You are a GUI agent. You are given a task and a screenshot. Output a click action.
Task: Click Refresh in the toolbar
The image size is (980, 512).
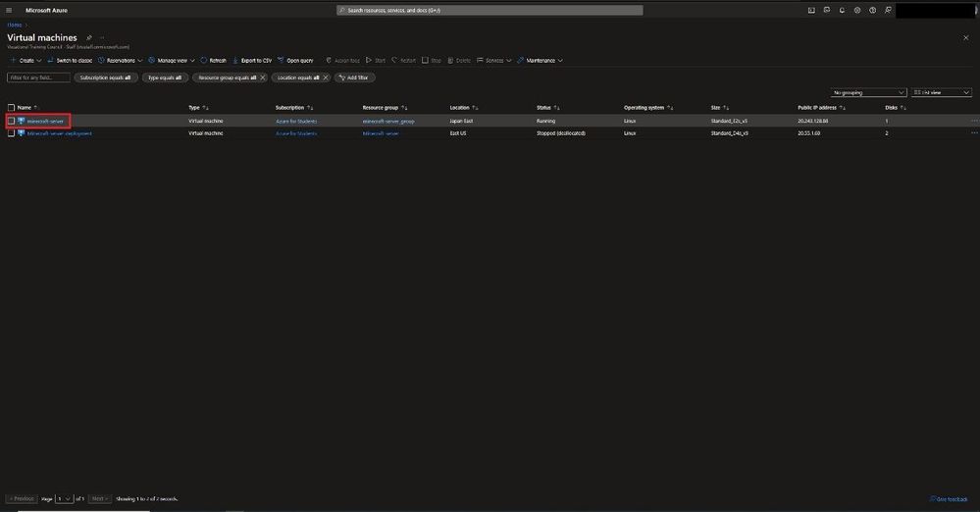tap(213, 61)
